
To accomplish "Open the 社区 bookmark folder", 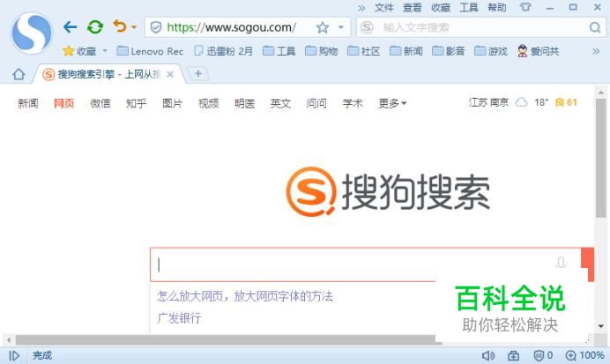I will [363, 51].
